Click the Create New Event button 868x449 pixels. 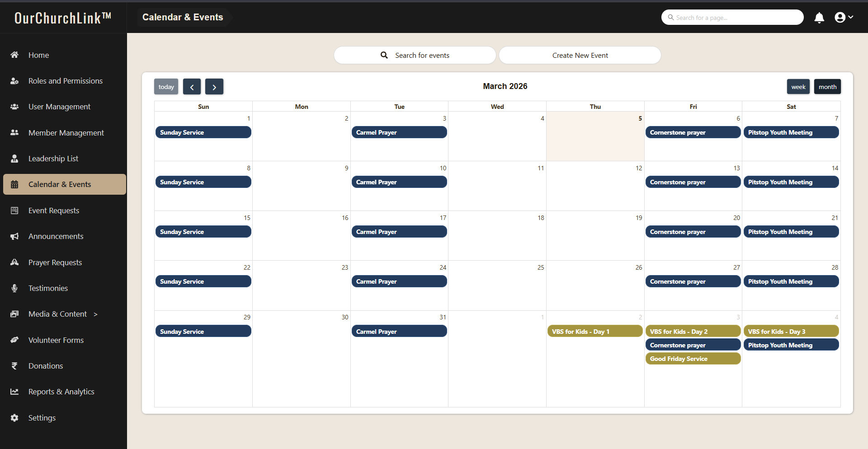coord(580,55)
